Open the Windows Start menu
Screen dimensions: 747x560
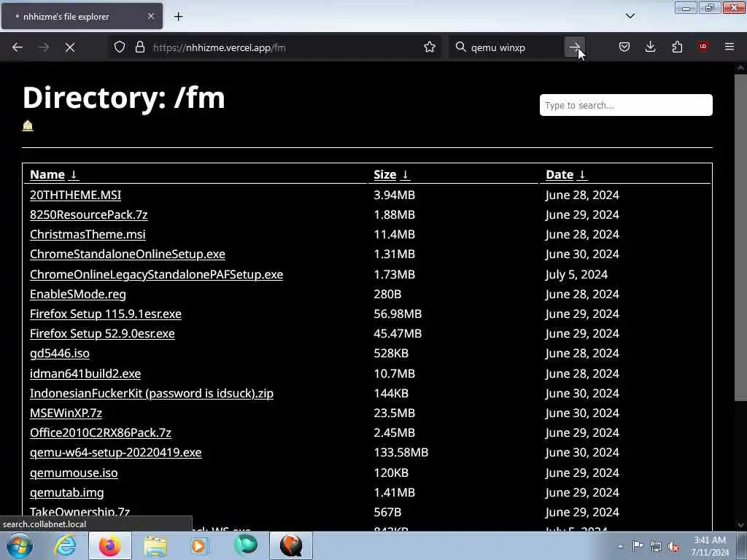pyautogui.click(x=19, y=545)
